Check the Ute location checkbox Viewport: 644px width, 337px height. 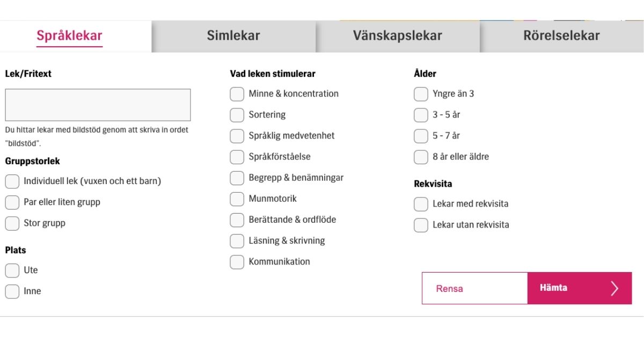click(x=12, y=270)
